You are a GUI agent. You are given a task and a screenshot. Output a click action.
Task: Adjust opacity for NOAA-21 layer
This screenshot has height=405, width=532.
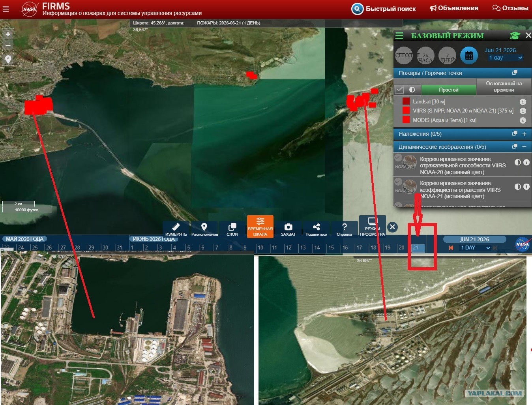click(x=518, y=187)
